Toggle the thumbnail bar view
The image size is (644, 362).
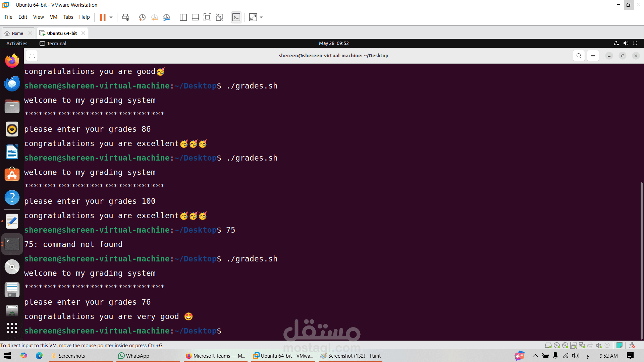195,17
